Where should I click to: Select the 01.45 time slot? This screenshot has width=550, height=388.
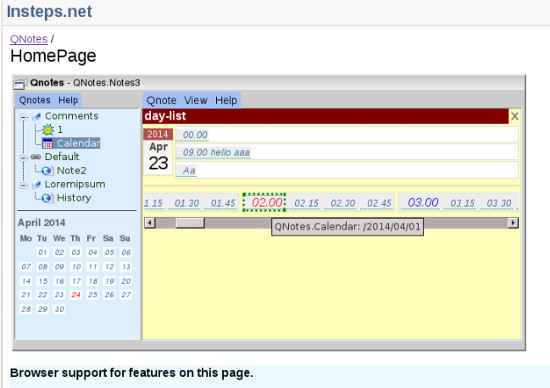(223, 203)
